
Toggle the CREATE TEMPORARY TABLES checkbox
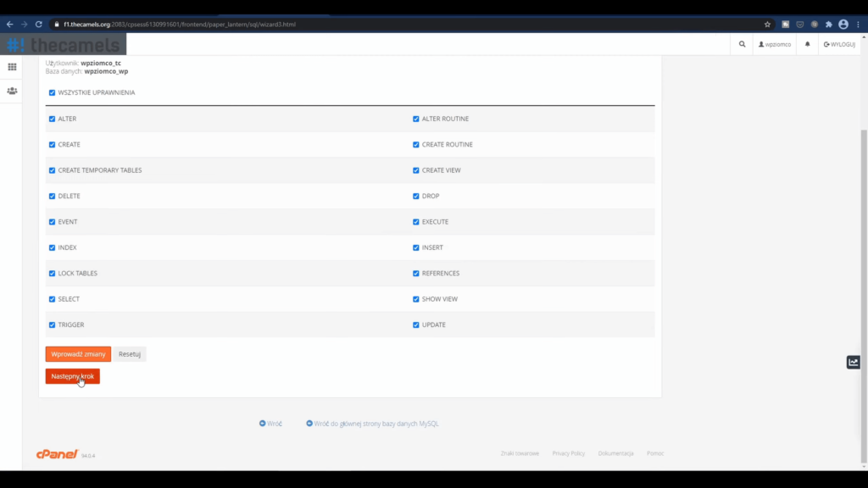[53, 170]
